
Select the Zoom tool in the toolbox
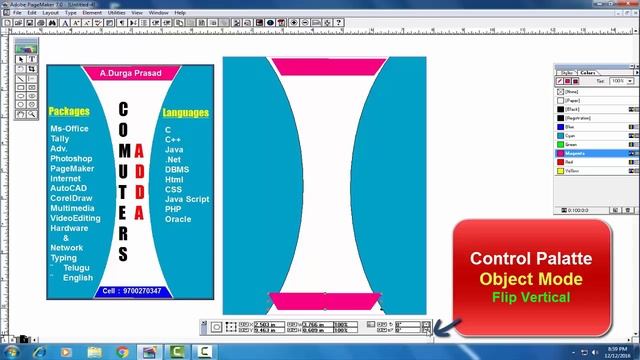(32, 114)
